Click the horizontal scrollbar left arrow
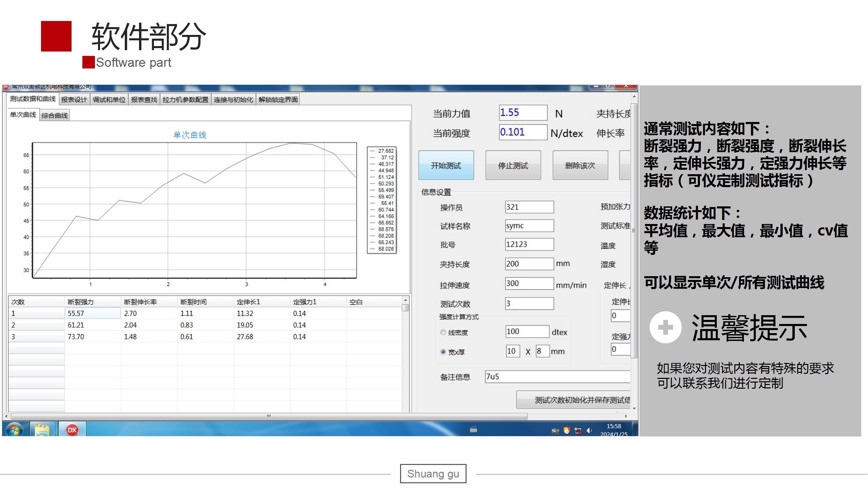868x488 pixels. [6, 416]
